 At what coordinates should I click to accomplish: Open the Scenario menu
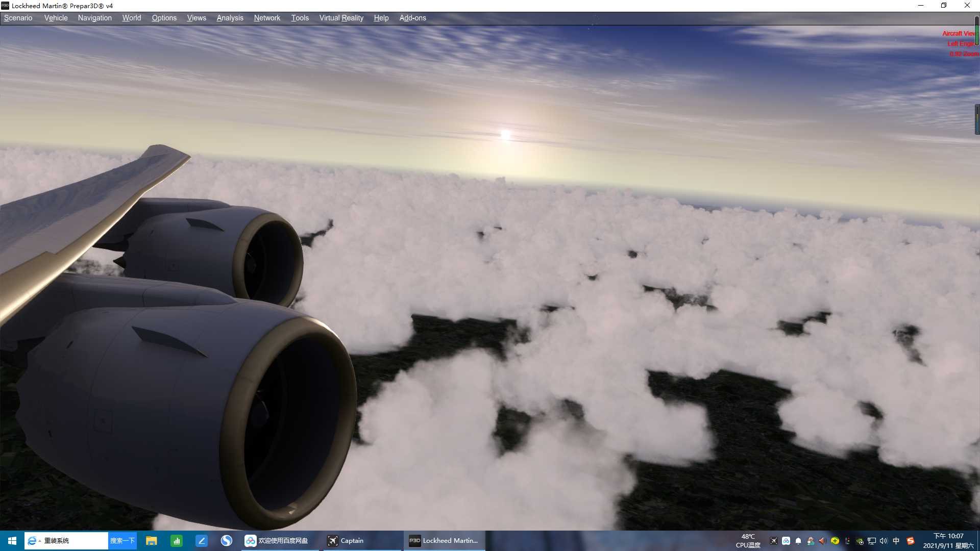[x=18, y=18]
